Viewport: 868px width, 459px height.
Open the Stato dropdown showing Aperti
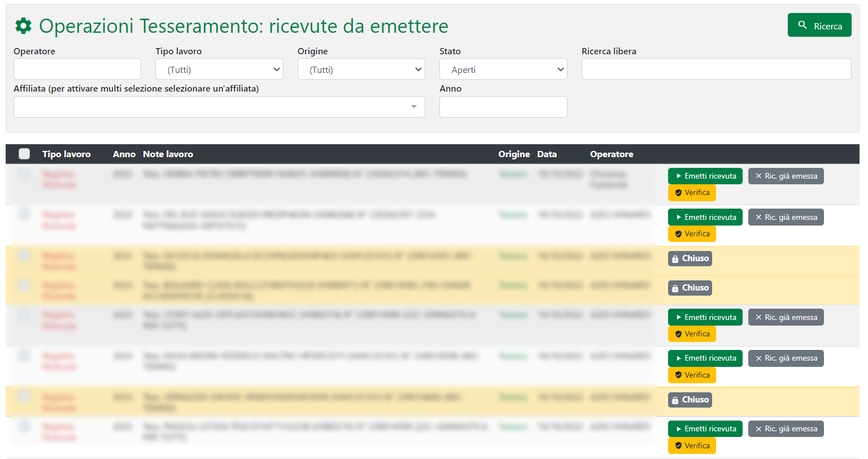pos(503,70)
